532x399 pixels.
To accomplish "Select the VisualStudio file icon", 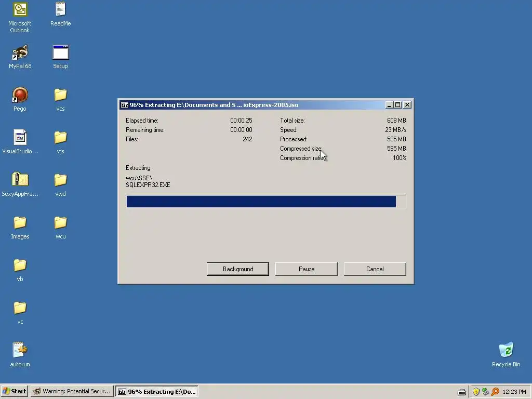I will (20, 137).
